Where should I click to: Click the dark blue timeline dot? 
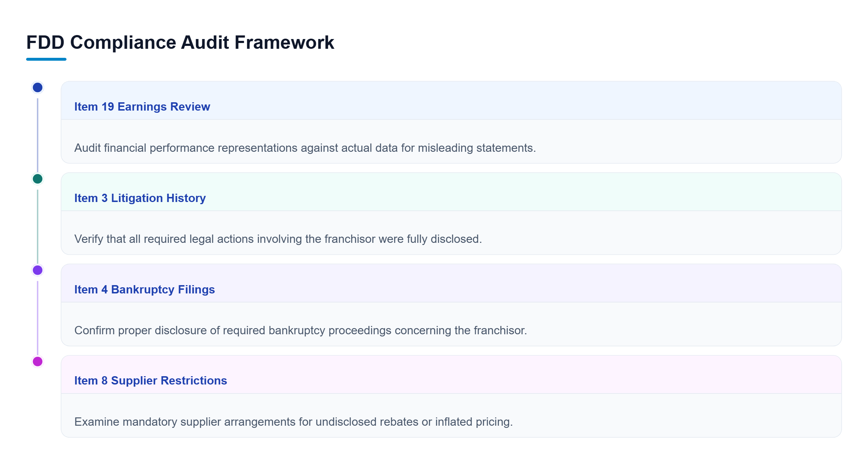coord(38,87)
